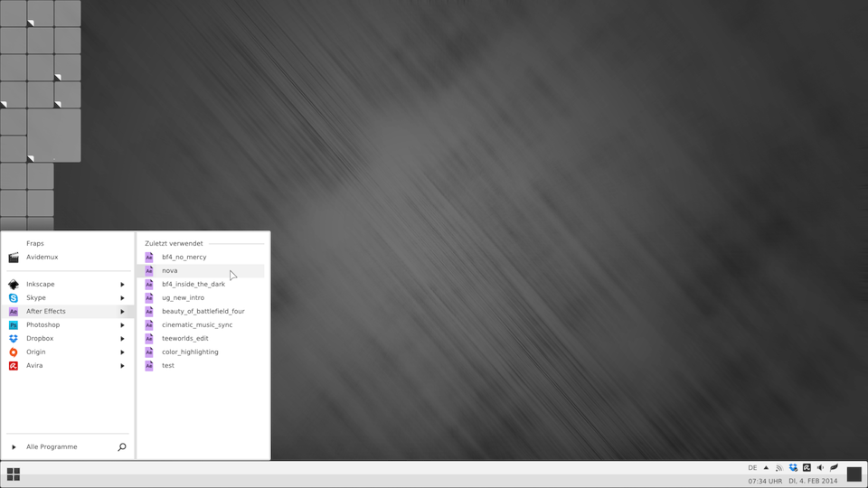
Task: Click the Dropbox icon in start menu
Action: [14, 339]
